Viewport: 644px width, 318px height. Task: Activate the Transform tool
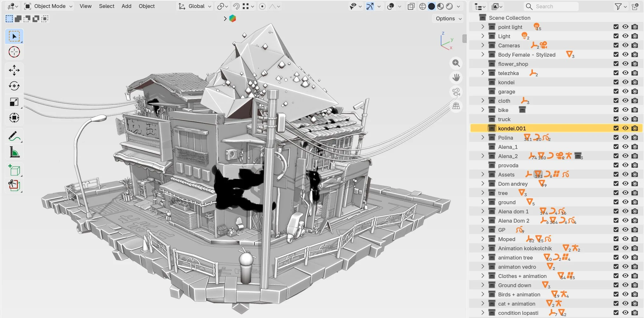14,118
